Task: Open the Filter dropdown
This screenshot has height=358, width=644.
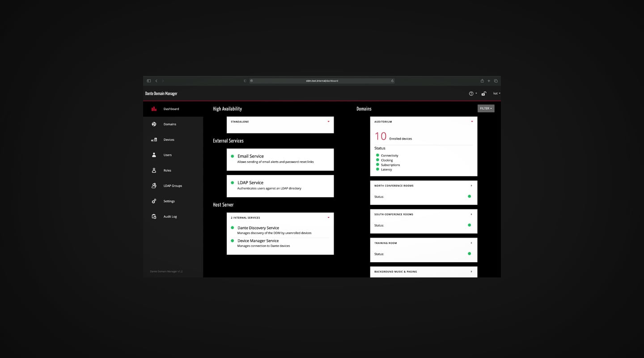Action: pyautogui.click(x=486, y=108)
